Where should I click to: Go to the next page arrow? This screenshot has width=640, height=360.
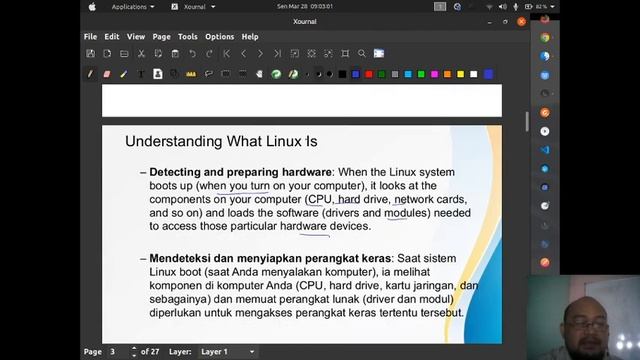click(x=260, y=53)
